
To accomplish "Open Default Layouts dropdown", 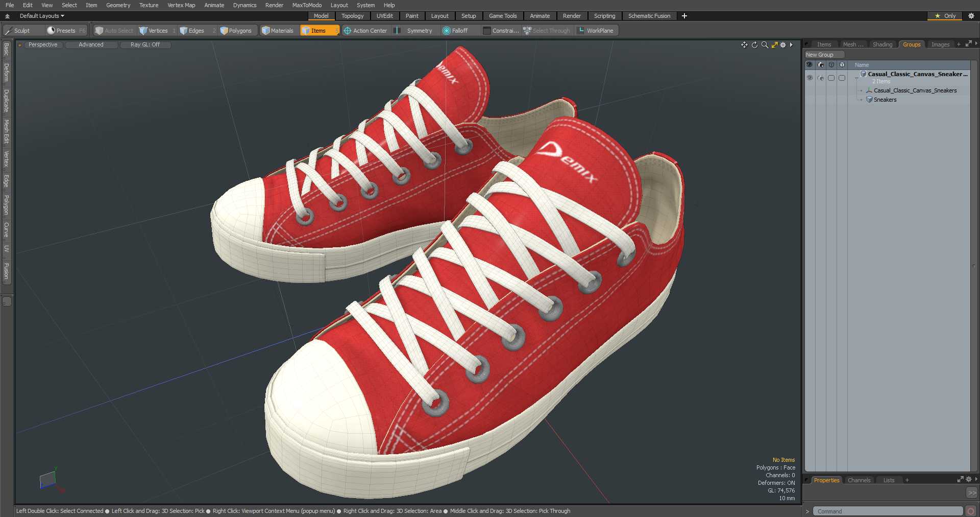I will 42,16.
